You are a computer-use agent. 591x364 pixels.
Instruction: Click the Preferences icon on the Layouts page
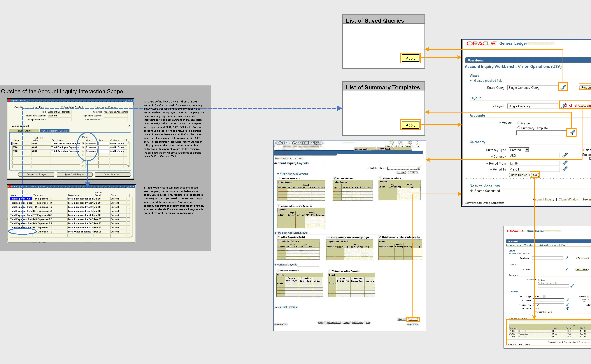pos(409,143)
